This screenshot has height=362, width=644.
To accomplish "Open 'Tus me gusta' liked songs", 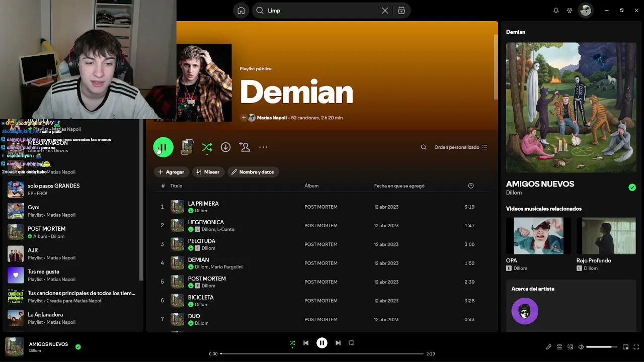I will coord(73,275).
